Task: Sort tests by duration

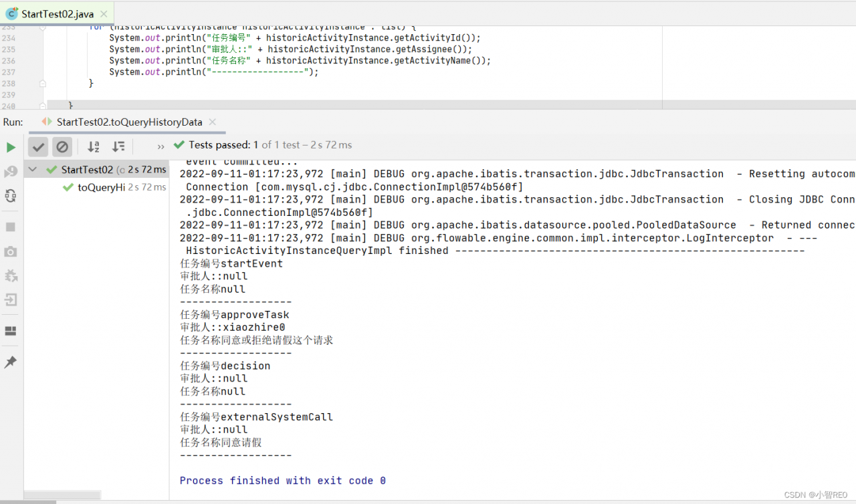Action: pyautogui.click(x=118, y=146)
